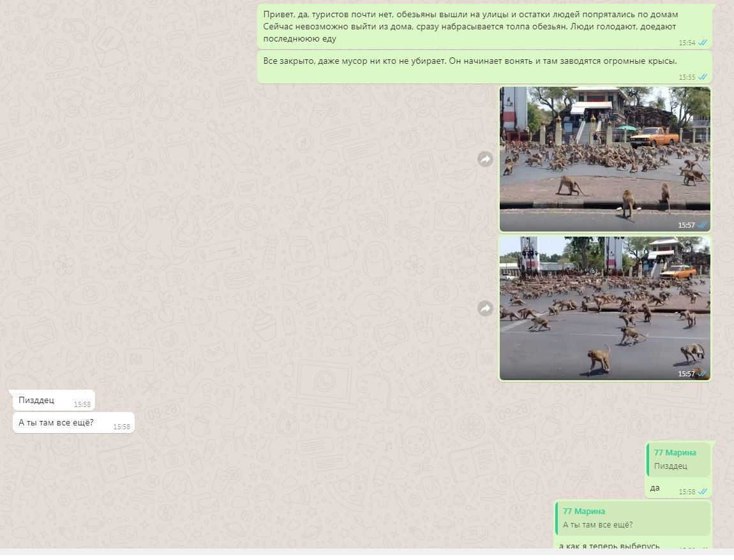Click quoted message 'Пизддец' from 77 Марина

pyautogui.click(x=678, y=459)
